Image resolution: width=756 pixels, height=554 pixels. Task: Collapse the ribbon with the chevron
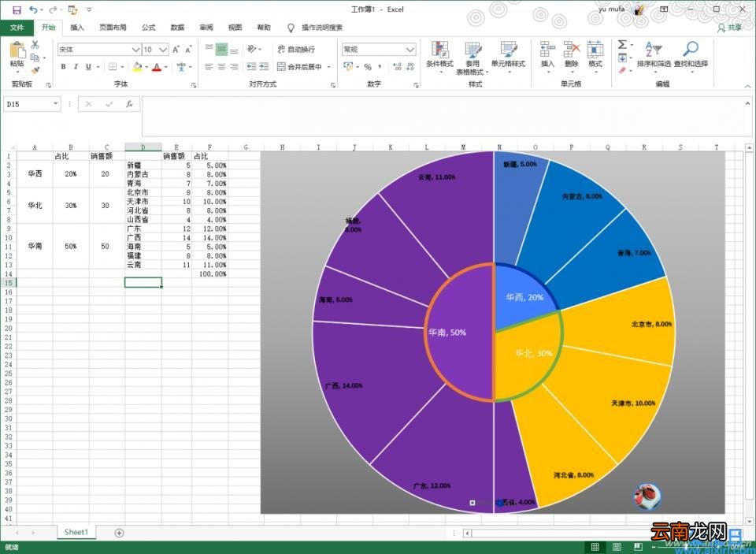[x=747, y=86]
